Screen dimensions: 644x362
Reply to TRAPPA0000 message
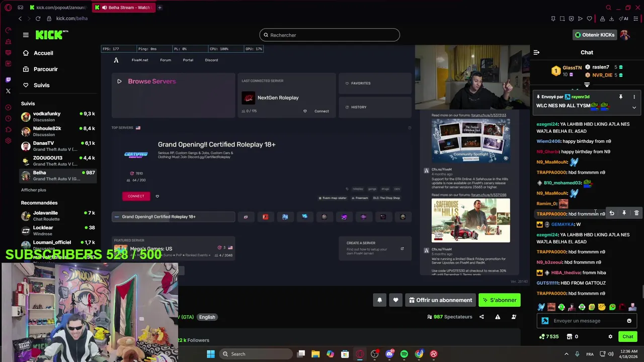point(612,214)
